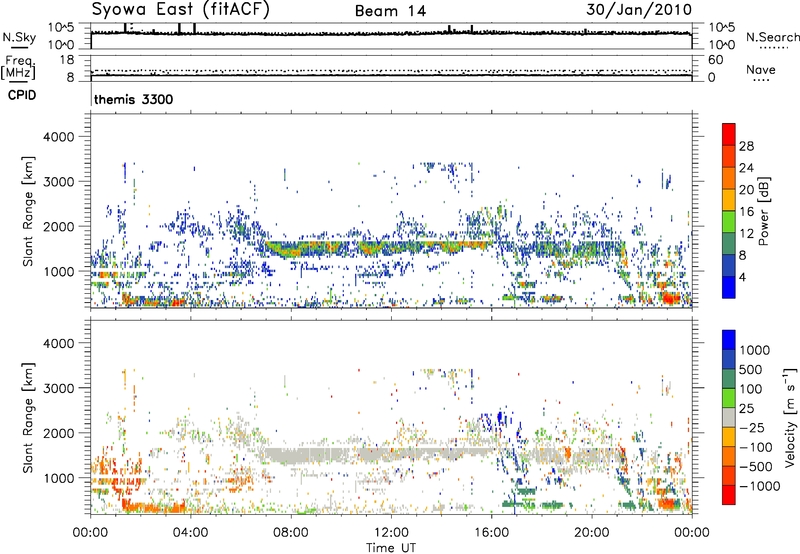This screenshot has width=800, height=554.
Task: Click the 'themis 3300' CPID text
Action: [133, 99]
